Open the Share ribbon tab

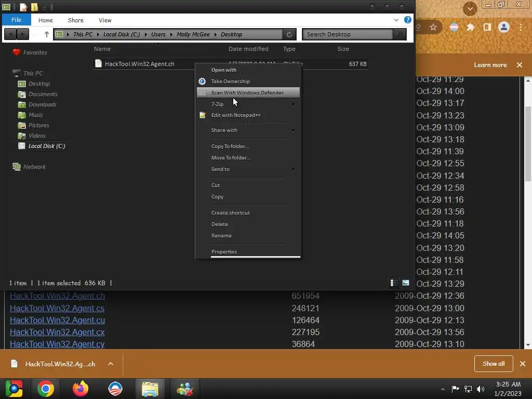76,20
